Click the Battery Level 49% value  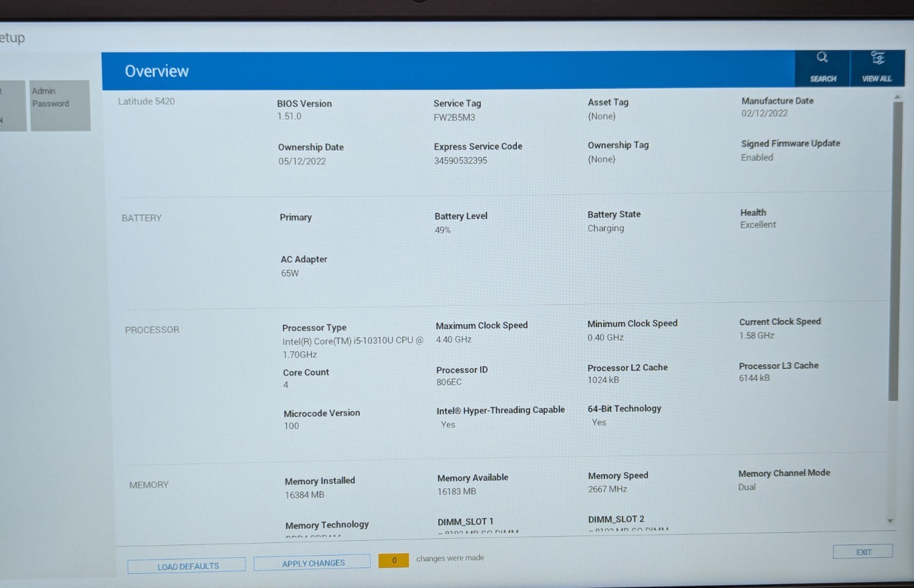(443, 230)
